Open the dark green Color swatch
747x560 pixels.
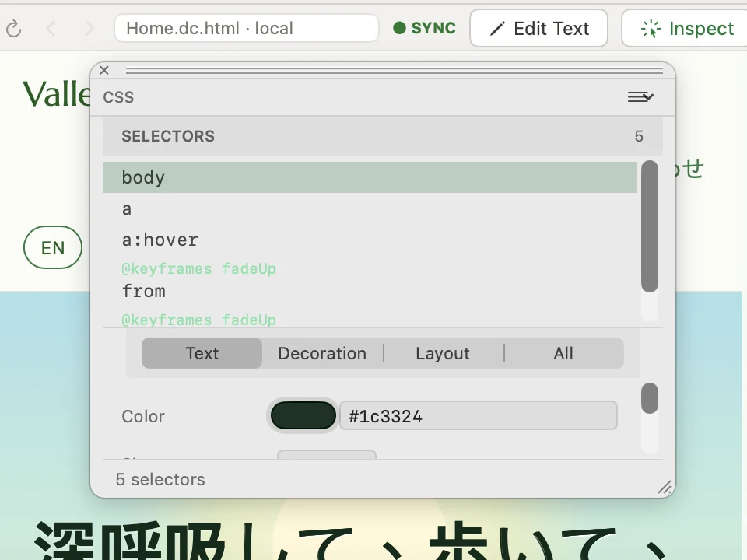click(x=303, y=415)
